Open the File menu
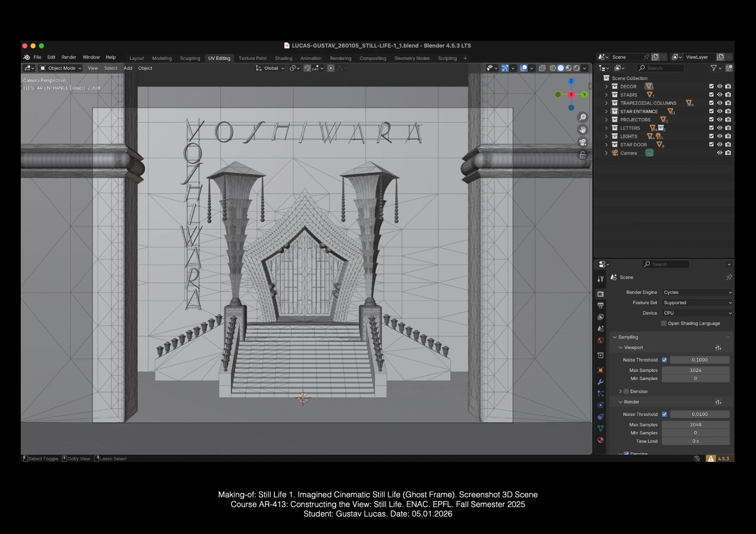Image resolution: width=756 pixels, height=534 pixels. point(37,57)
